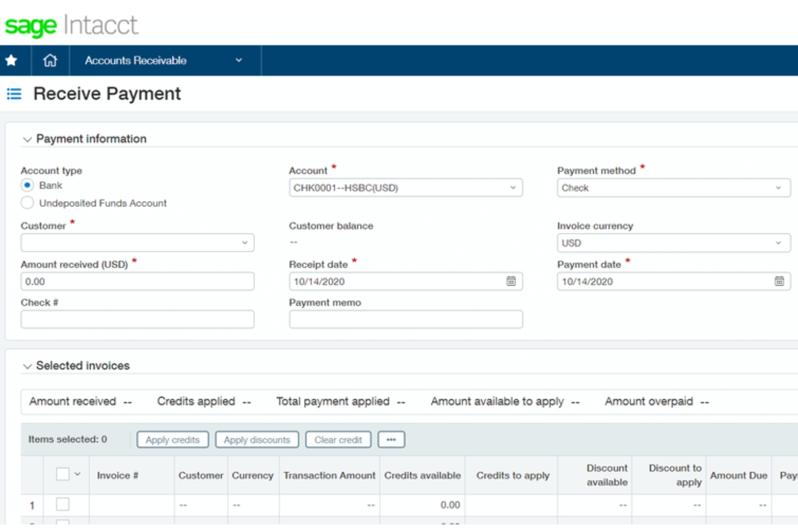Click the Amount overpaid summary label
Screen dimensions: 798x532
(649, 402)
